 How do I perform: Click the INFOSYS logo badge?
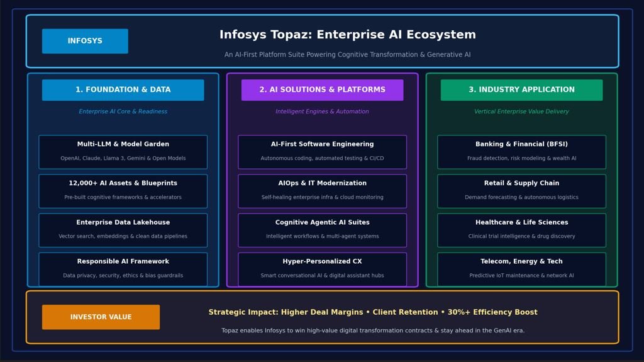click(85, 41)
